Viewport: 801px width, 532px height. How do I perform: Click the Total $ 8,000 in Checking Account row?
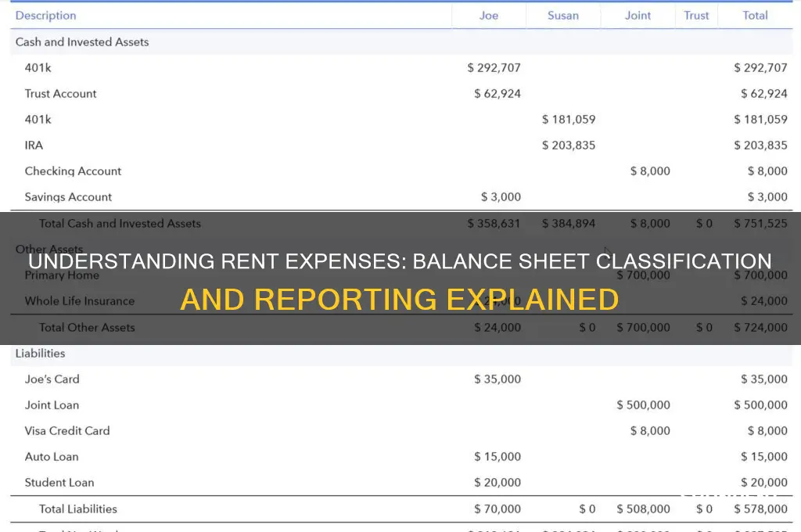pos(768,171)
